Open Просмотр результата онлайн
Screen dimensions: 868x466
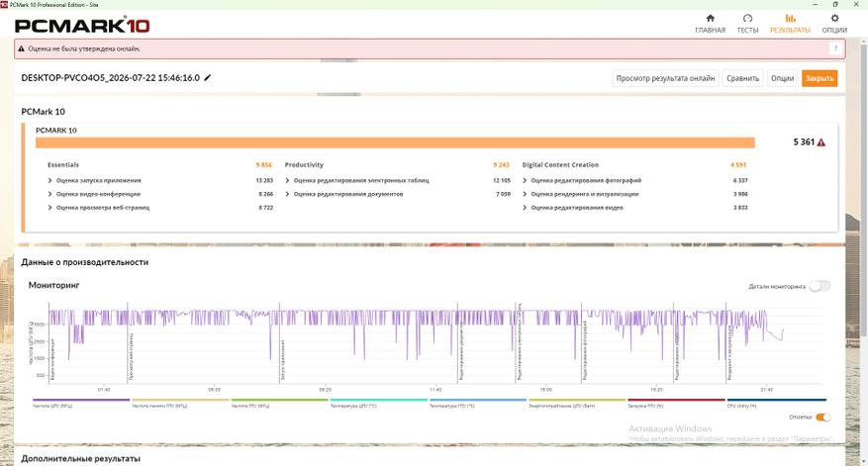(x=665, y=78)
